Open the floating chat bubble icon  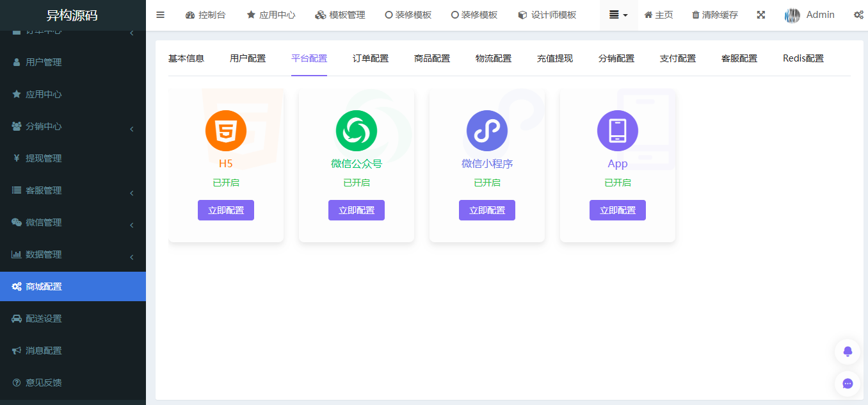[x=847, y=384]
